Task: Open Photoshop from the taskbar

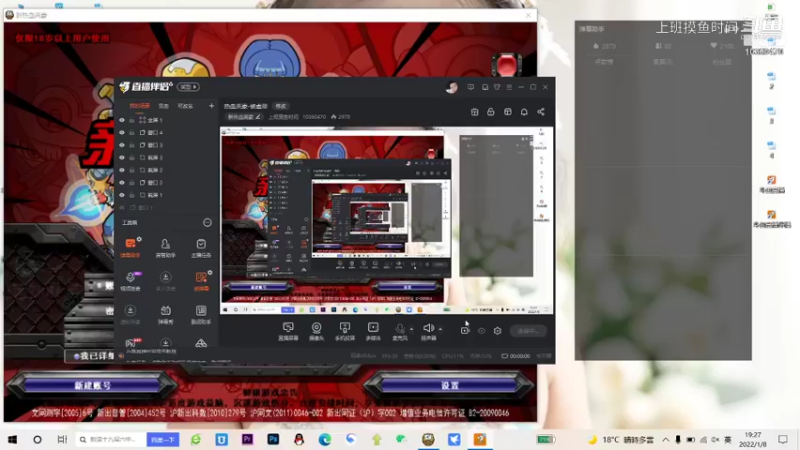Action: (x=273, y=439)
